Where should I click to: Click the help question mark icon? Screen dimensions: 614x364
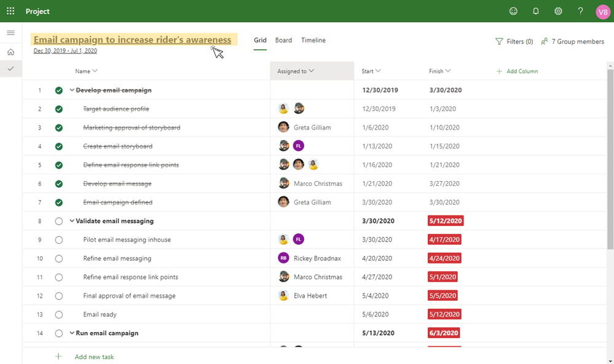click(580, 11)
